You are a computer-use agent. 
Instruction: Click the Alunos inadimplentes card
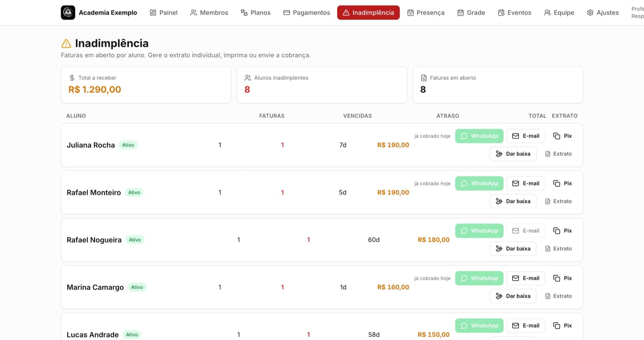point(322,85)
